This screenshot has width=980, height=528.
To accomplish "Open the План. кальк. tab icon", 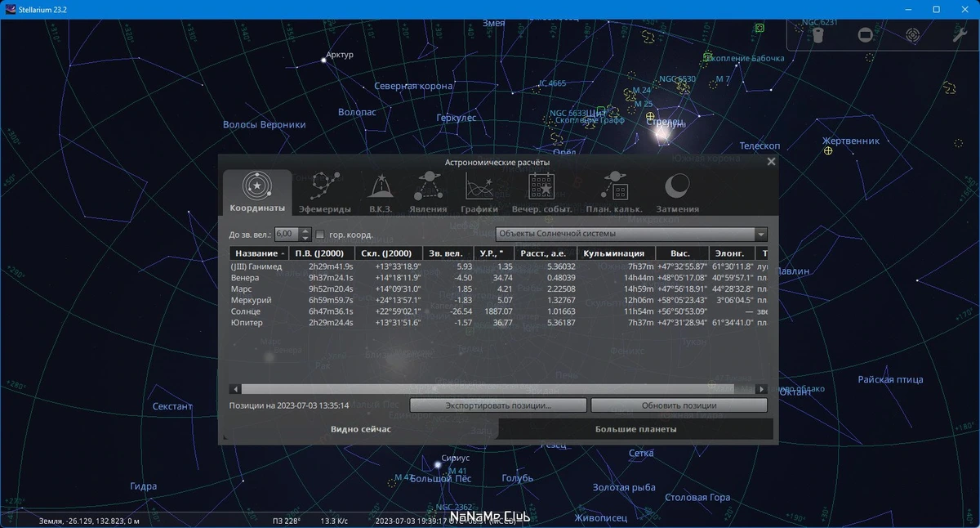I will coord(614,194).
